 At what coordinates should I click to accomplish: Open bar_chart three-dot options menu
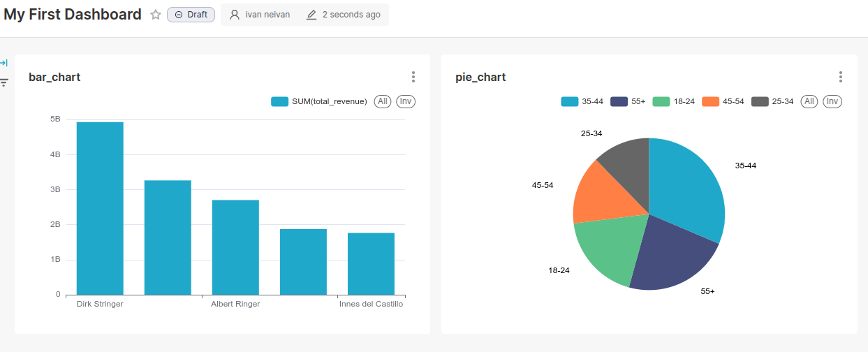click(413, 77)
